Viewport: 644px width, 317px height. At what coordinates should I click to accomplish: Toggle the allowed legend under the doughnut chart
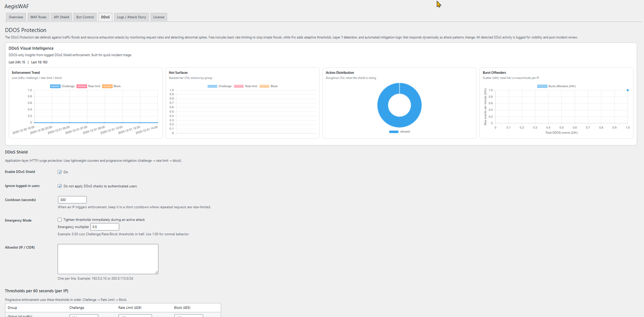(x=394, y=132)
